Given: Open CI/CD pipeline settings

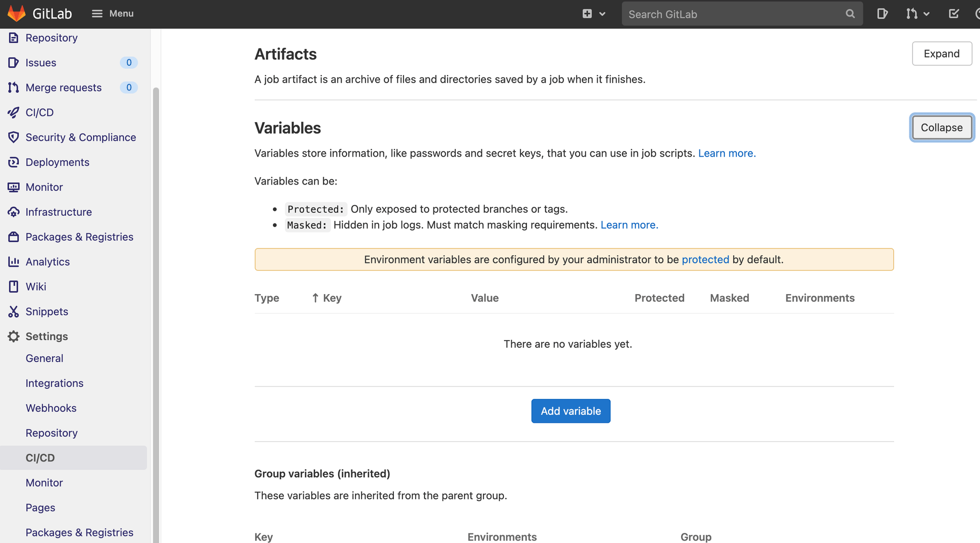Looking at the screenshot, I should (40, 457).
